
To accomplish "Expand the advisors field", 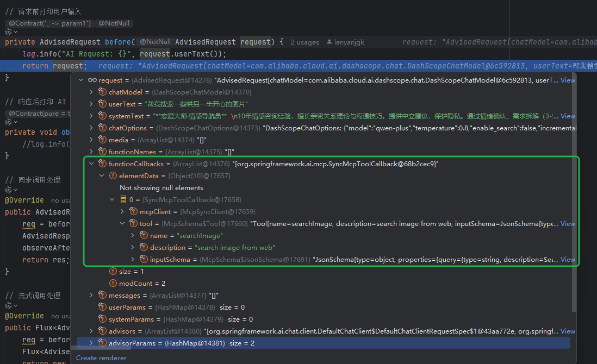I will 91,331.
